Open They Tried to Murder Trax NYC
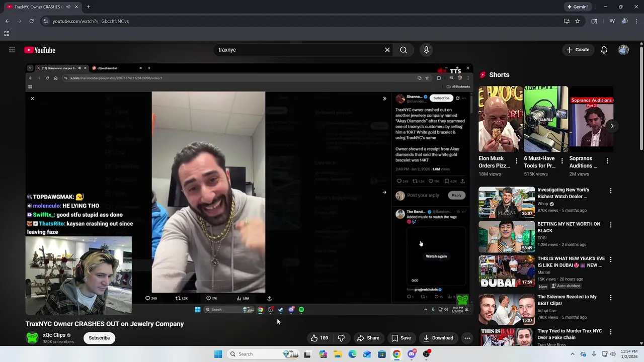Viewport: 644px width, 362px height. click(x=507, y=337)
